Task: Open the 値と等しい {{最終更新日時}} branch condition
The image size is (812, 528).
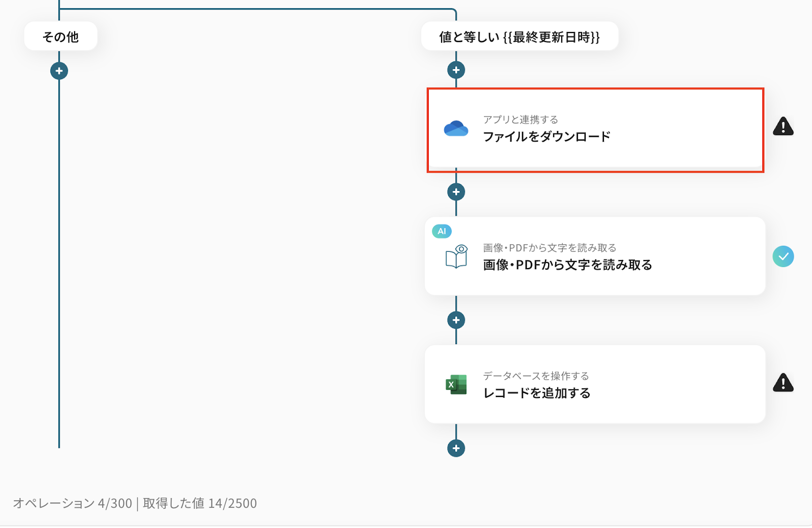Action: click(x=520, y=37)
